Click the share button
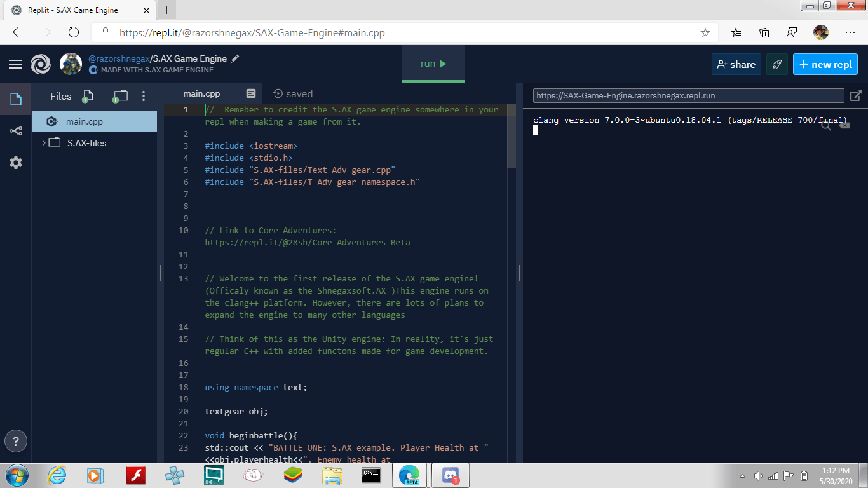Image resolution: width=868 pixels, height=488 pixels. 736,64
